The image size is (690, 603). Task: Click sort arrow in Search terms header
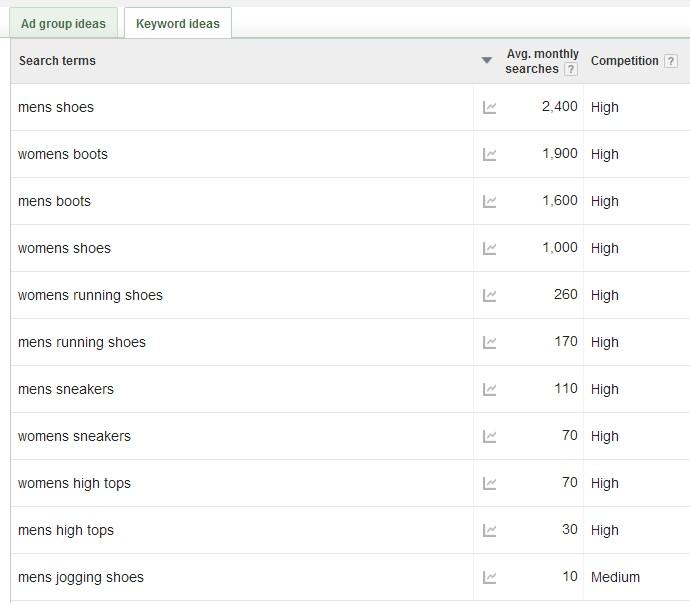pos(486,61)
